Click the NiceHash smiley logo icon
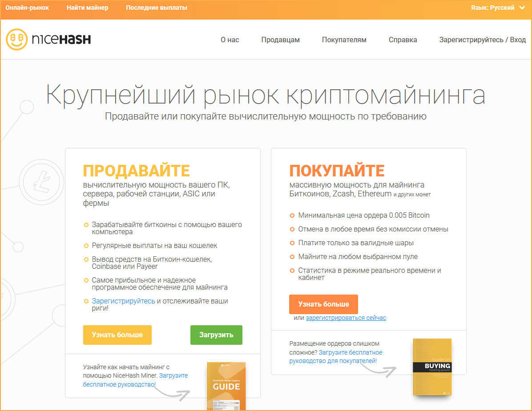This screenshot has height=411, width=532. tap(17, 40)
